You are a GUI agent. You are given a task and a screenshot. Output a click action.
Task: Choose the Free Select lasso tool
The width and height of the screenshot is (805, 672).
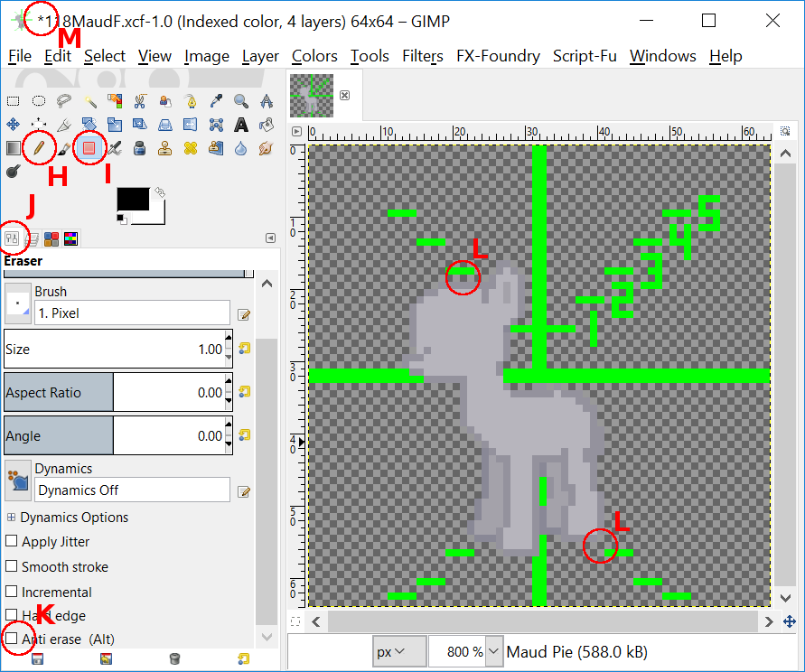point(63,100)
